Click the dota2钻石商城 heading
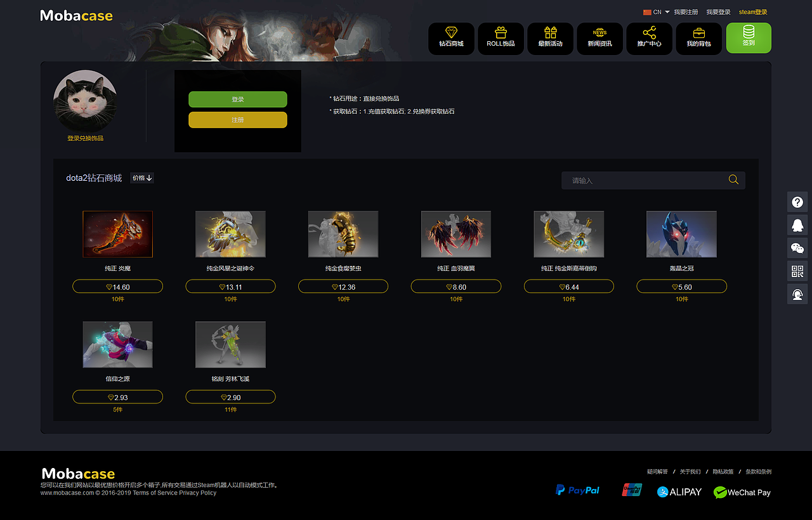 point(94,178)
